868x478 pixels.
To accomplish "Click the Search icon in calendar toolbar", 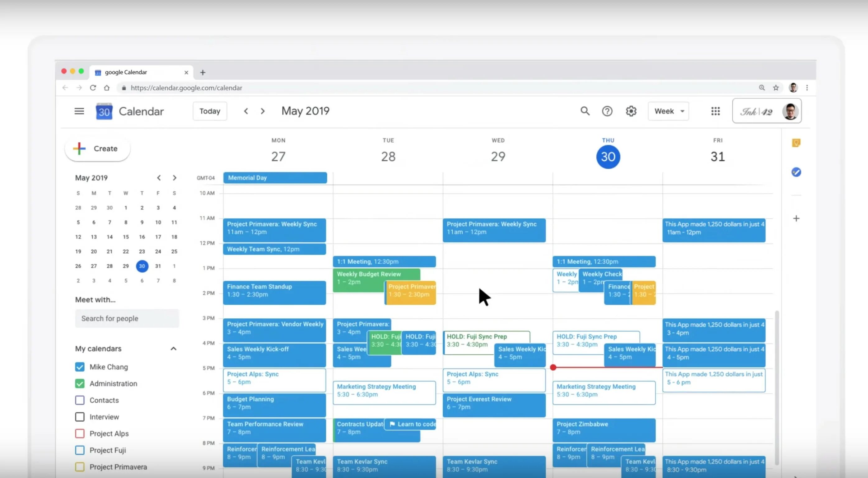I will [x=586, y=111].
